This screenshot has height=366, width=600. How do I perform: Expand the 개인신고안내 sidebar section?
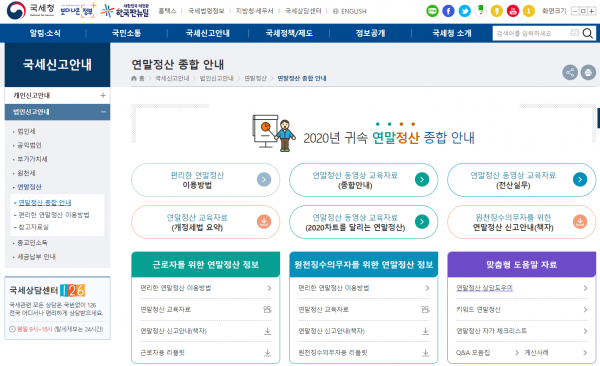coord(103,95)
